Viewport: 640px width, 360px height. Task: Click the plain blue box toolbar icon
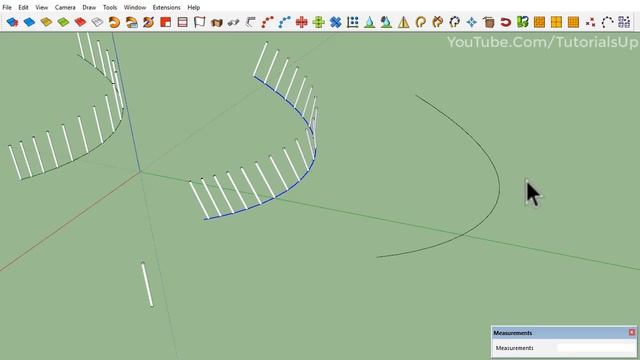tap(29, 22)
